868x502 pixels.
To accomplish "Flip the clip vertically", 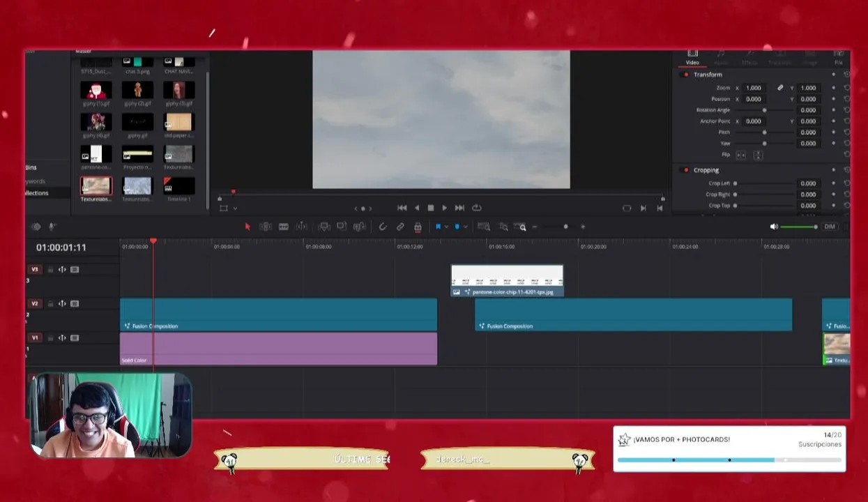I will [x=758, y=155].
